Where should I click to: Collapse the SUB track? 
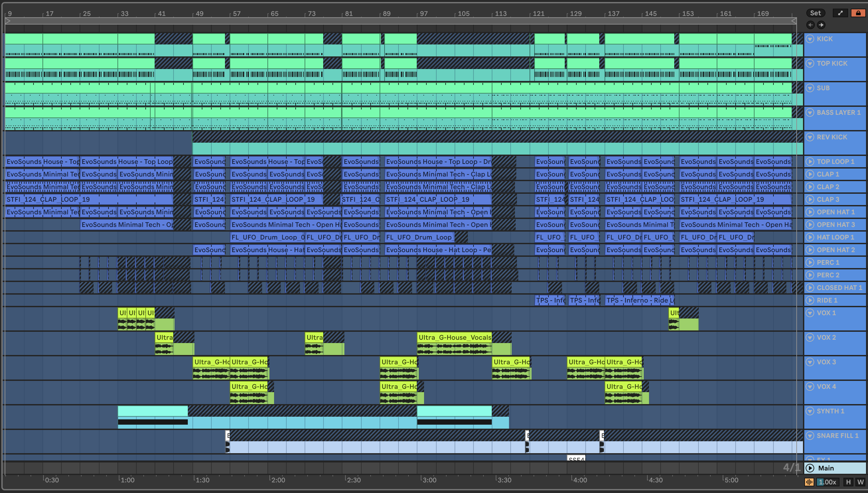click(x=810, y=88)
